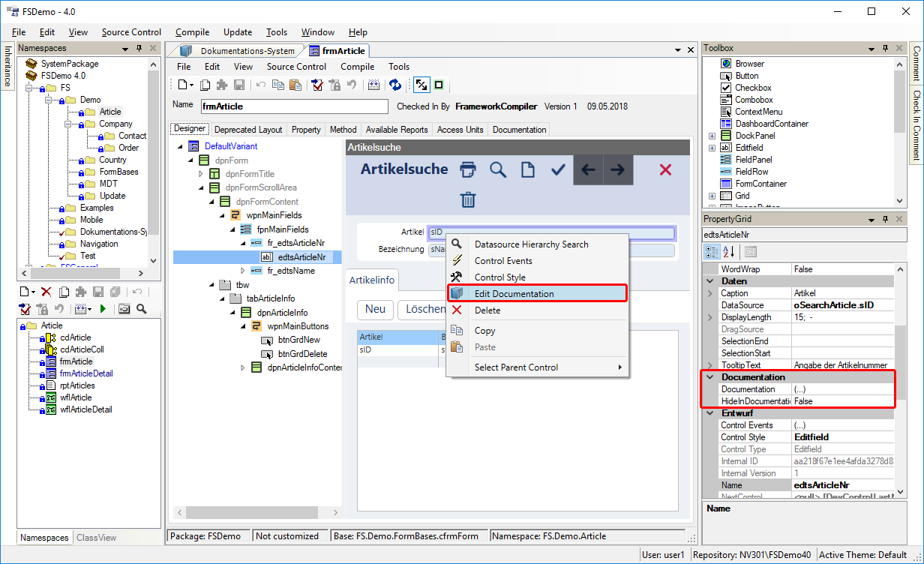The image size is (924, 564).
Task: Click the Löschen button
Action: (422, 309)
